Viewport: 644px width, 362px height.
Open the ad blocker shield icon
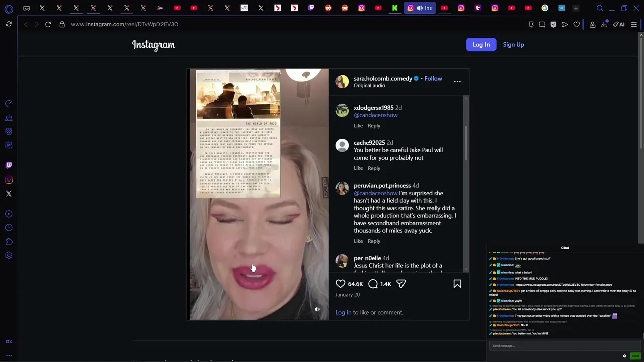tap(553, 24)
